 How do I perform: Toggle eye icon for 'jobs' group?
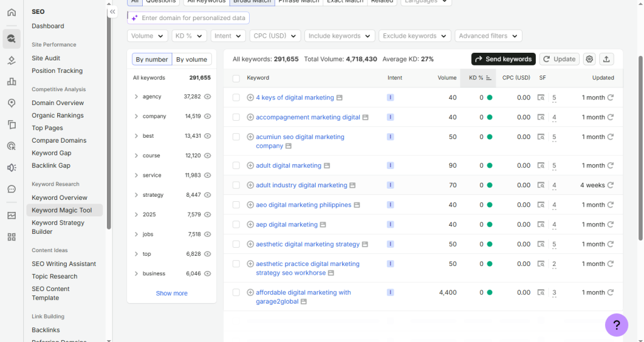click(208, 234)
